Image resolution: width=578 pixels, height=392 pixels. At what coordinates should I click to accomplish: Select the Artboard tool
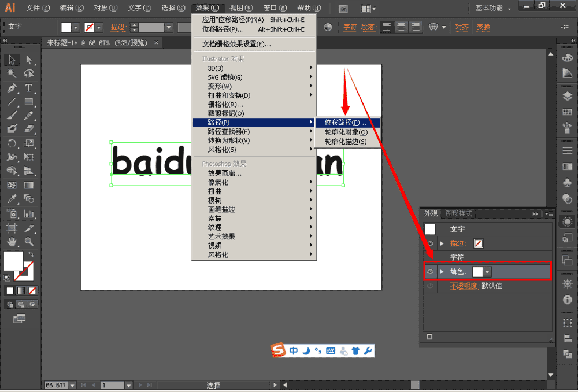(12, 228)
